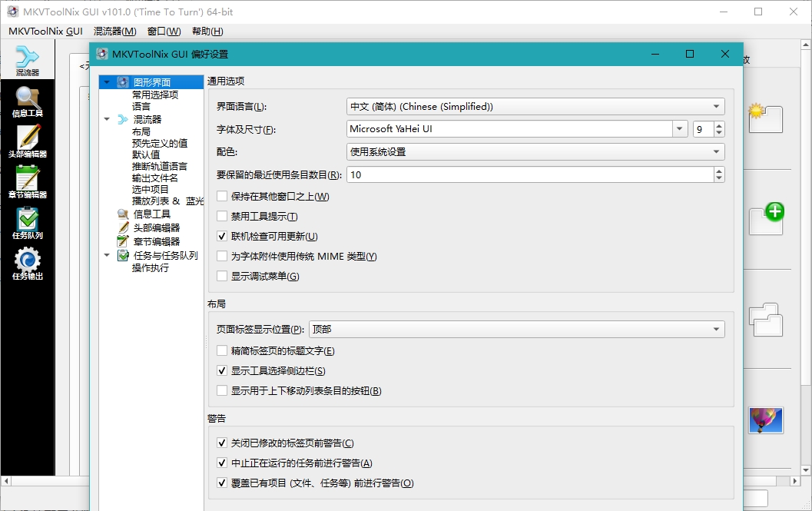This screenshot has width=812, height=511.
Task: Open the 任务输出 sidebar tool
Action: tap(28, 264)
